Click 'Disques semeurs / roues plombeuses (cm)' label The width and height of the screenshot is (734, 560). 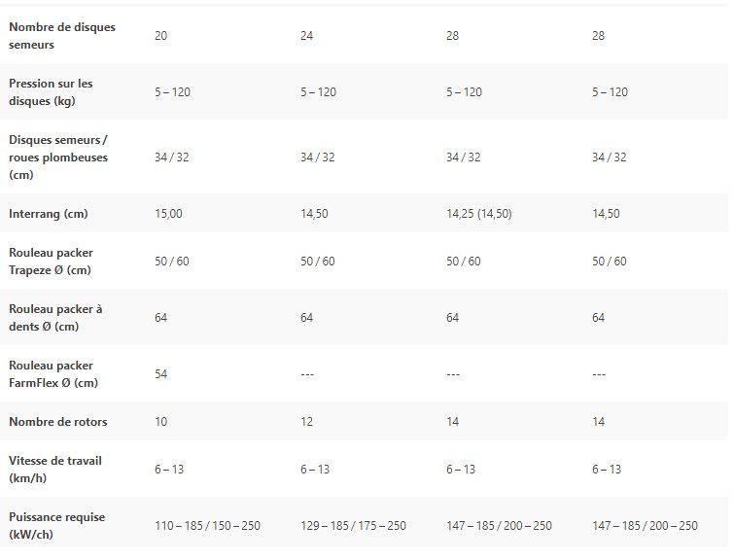(58, 157)
